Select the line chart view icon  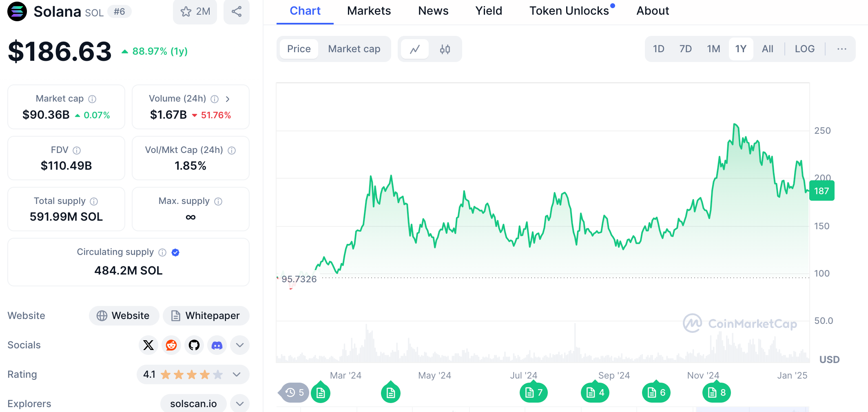pos(415,49)
